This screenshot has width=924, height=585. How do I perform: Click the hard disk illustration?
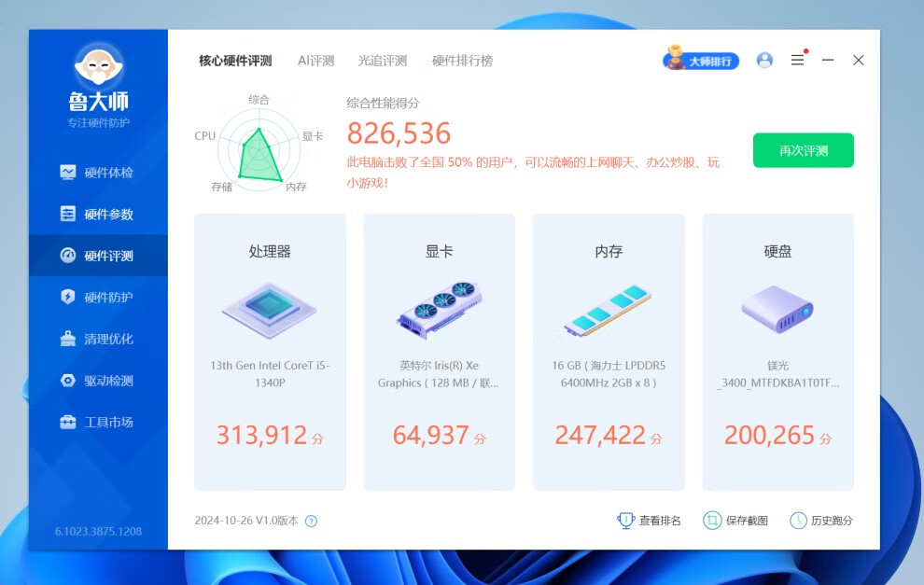(x=777, y=309)
